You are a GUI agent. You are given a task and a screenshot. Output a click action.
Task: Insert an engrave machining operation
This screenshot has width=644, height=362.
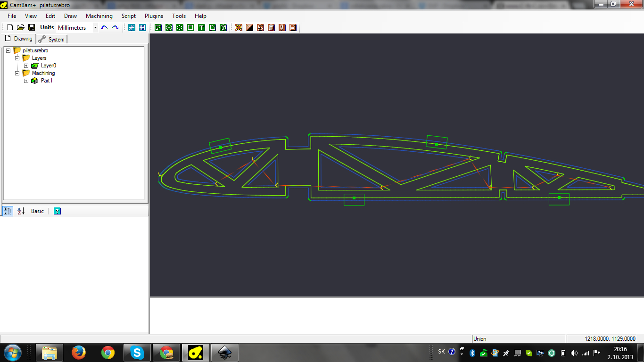(260, 27)
